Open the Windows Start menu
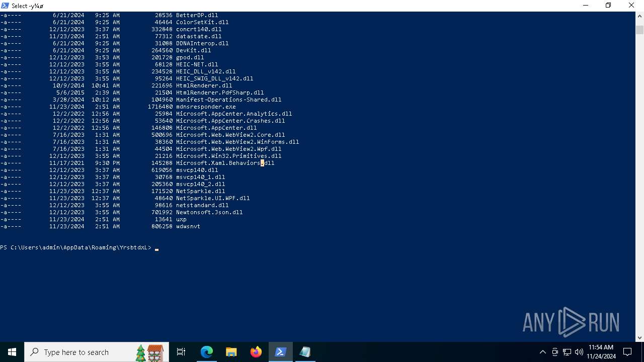The width and height of the screenshot is (644, 362). pyautogui.click(x=12, y=352)
